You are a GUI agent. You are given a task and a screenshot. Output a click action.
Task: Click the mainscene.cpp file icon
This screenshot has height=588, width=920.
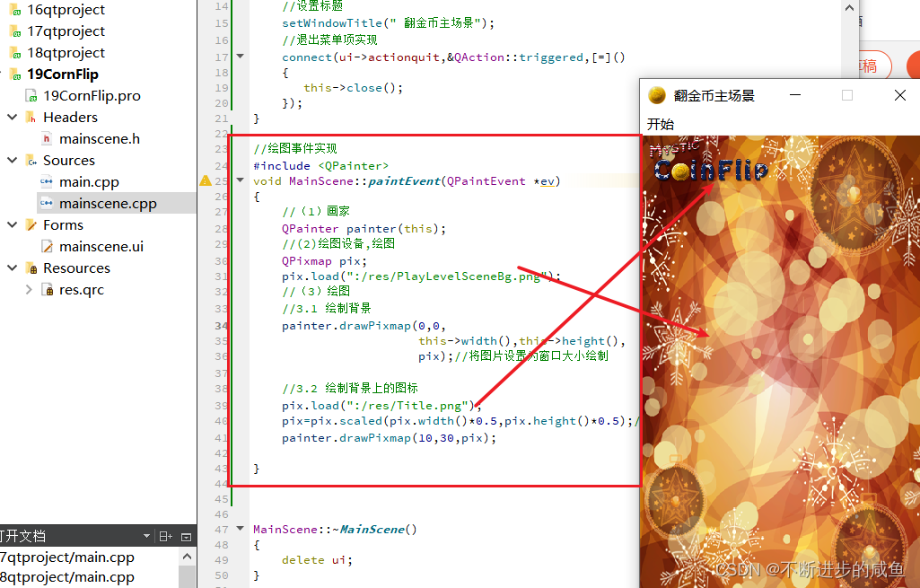(47, 203)
